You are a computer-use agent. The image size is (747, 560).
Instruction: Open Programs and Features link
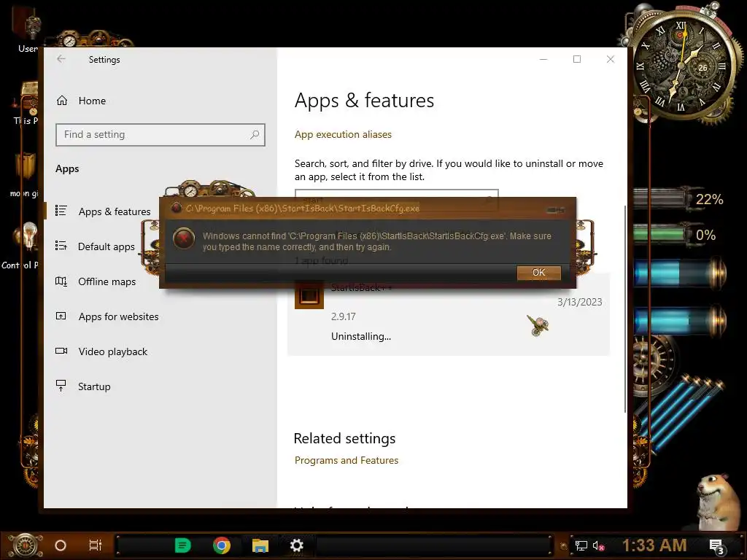(347, 461)
